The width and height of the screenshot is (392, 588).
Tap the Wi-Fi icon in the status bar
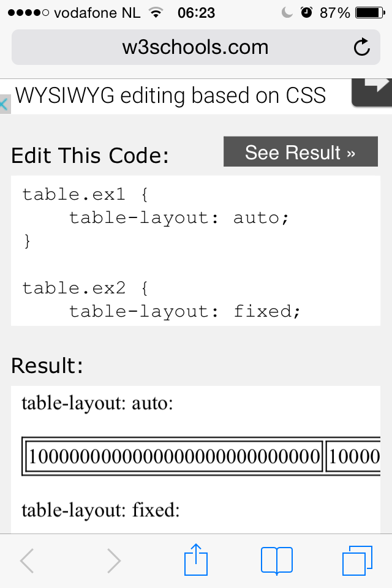156,13
